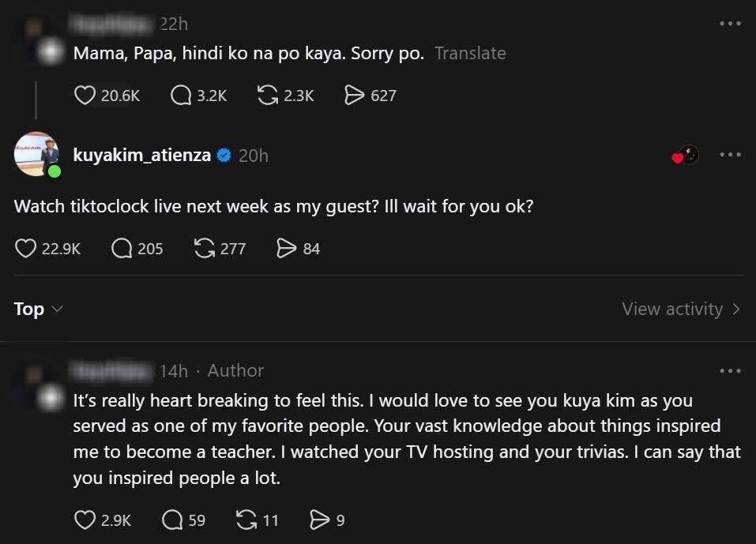Open View activity
Screen dimensions: 756x544
pos(680,309)
